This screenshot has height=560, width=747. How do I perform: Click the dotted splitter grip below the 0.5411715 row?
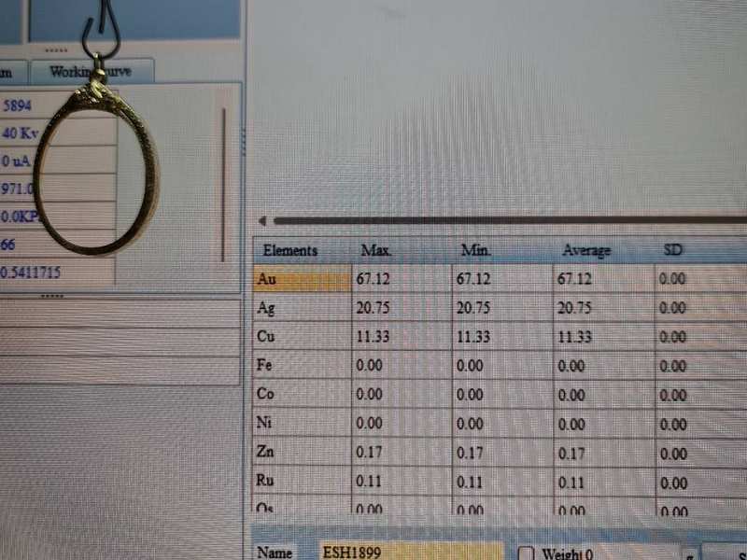[x=52, y=295]
